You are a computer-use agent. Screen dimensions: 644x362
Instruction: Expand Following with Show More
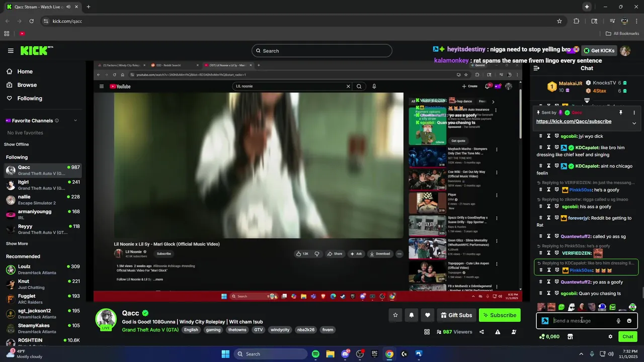17,244
